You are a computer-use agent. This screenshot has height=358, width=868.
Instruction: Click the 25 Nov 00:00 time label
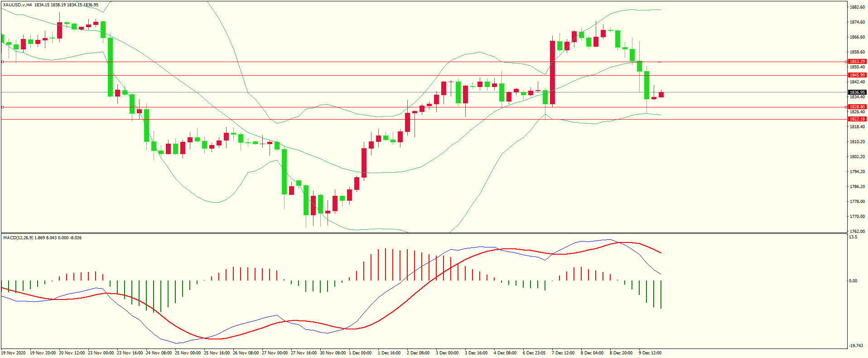click(188, 353)
